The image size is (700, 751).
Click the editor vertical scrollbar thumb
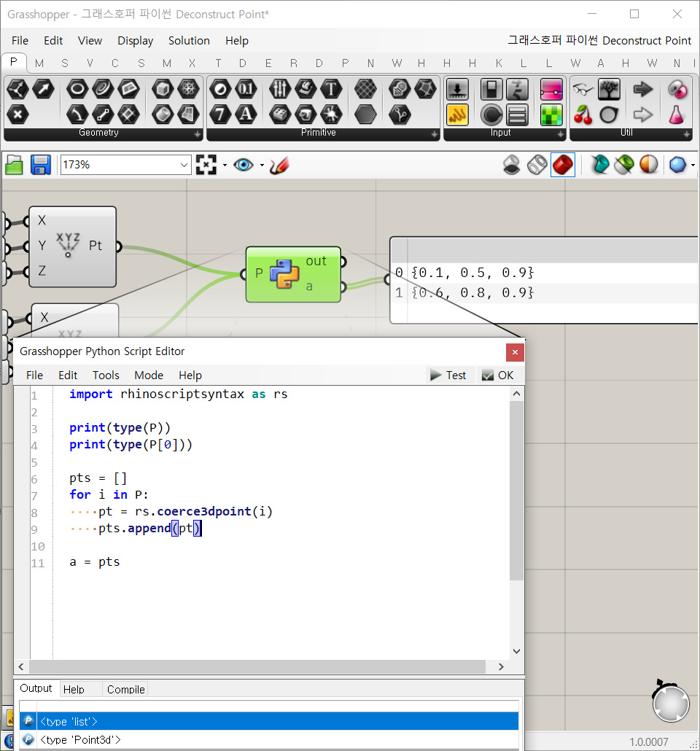coord(516,491)
